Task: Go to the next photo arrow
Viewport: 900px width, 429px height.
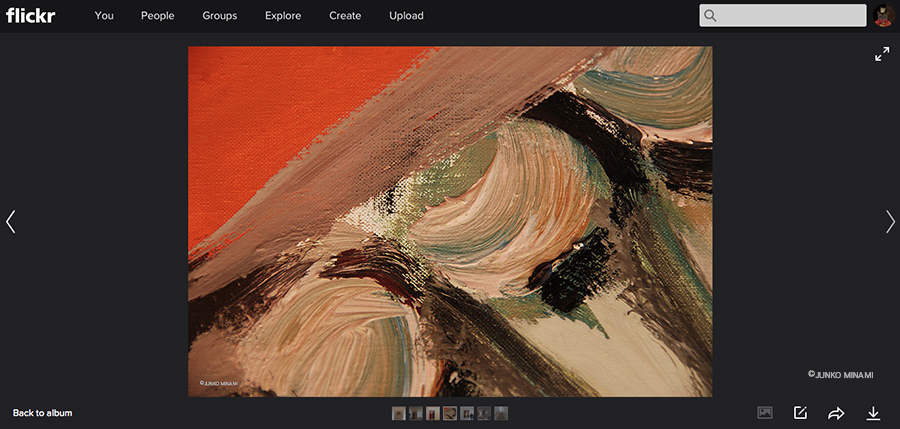Action: point(889,221)
